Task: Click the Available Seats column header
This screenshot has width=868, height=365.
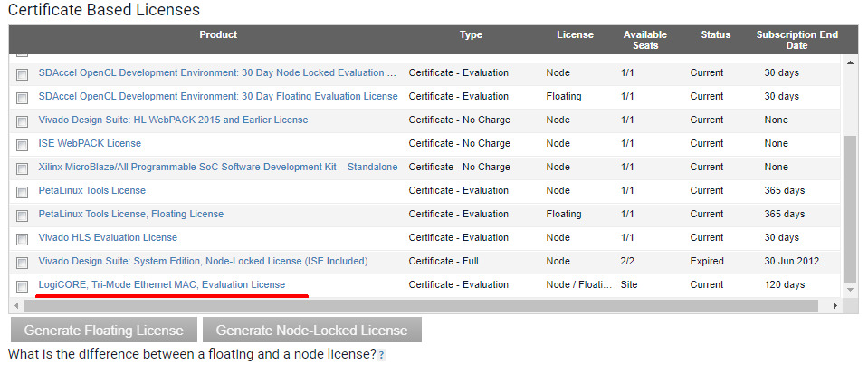Action: [x=644, y=40]
